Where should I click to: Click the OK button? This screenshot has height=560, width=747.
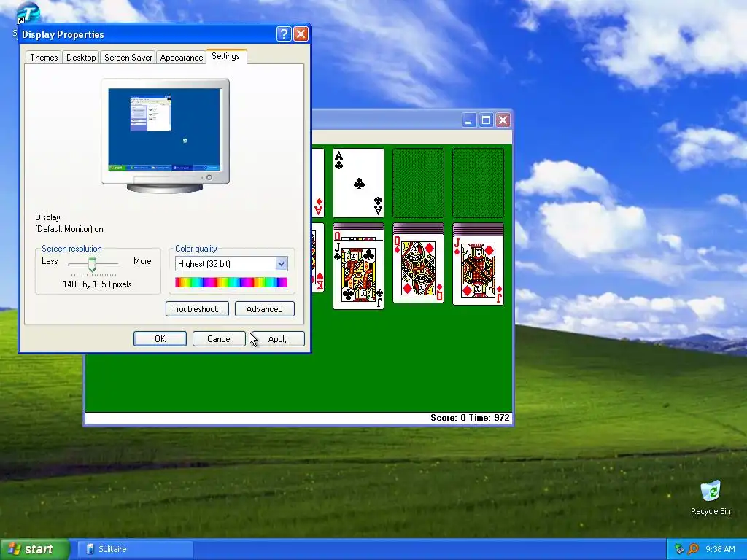coord(160,338)
